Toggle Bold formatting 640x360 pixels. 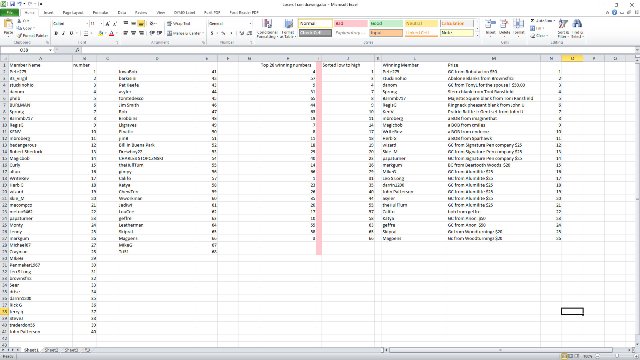coord(56,33)
